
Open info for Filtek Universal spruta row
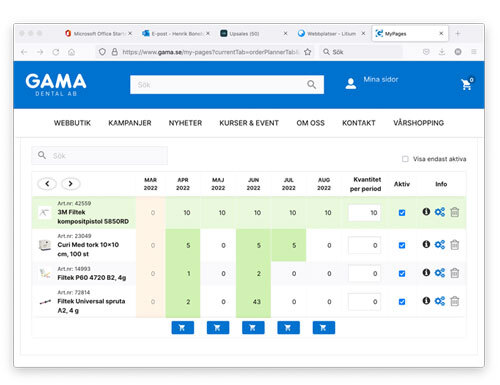(x=426, y=301)
